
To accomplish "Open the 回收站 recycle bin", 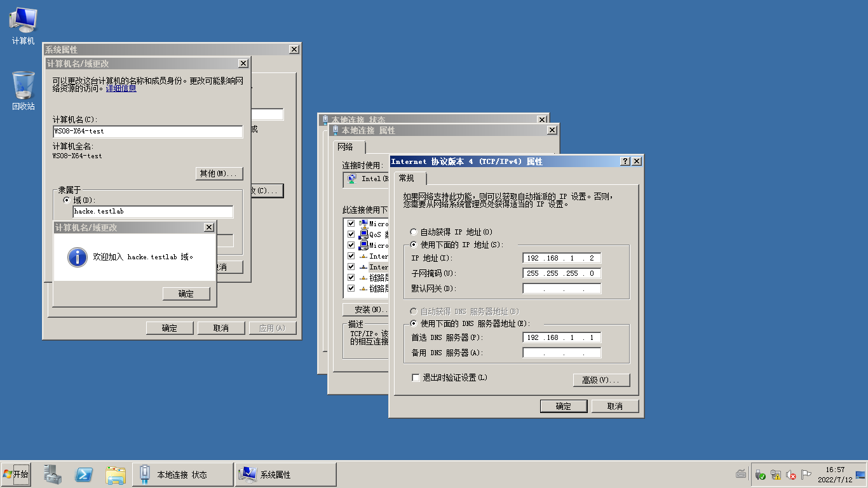I will [x=23, y=86].
